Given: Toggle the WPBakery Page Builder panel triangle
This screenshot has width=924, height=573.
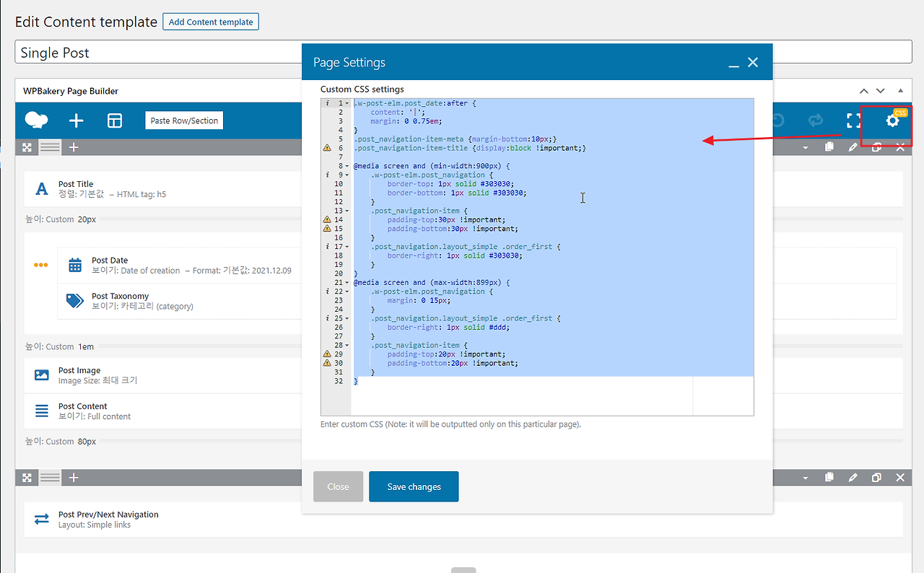Looking at the screenshot, I should coord(900,91).
